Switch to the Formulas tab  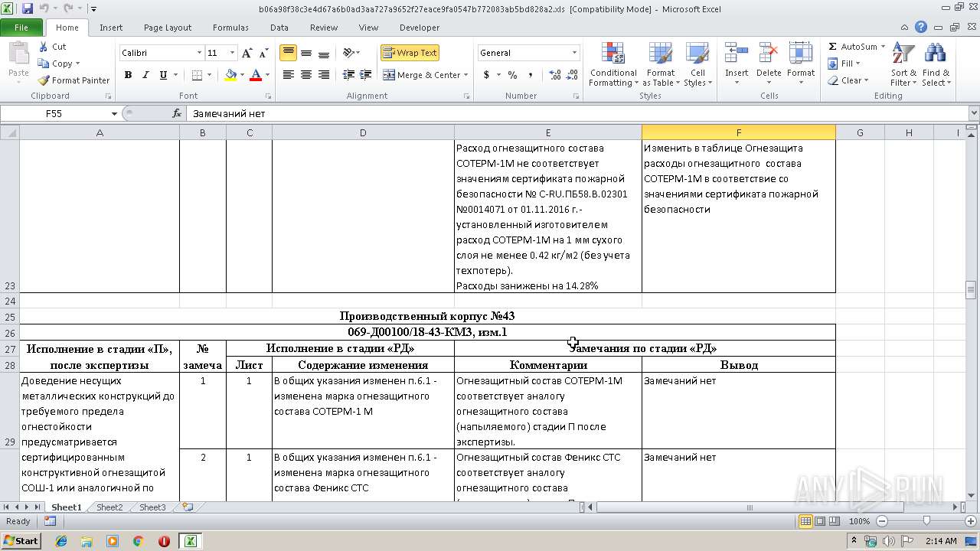click(230, 28)
